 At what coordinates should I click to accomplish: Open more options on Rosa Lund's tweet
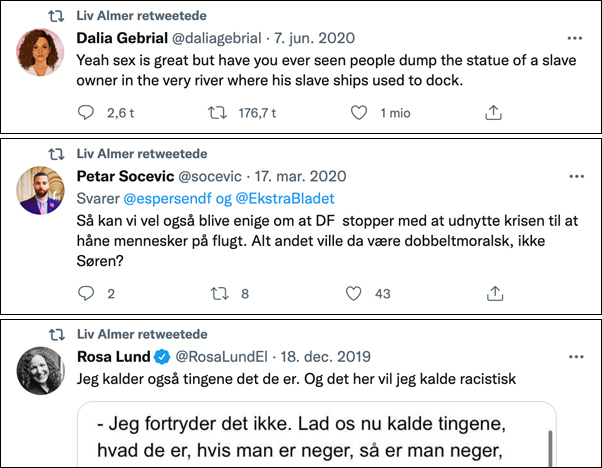coord(576,357)
